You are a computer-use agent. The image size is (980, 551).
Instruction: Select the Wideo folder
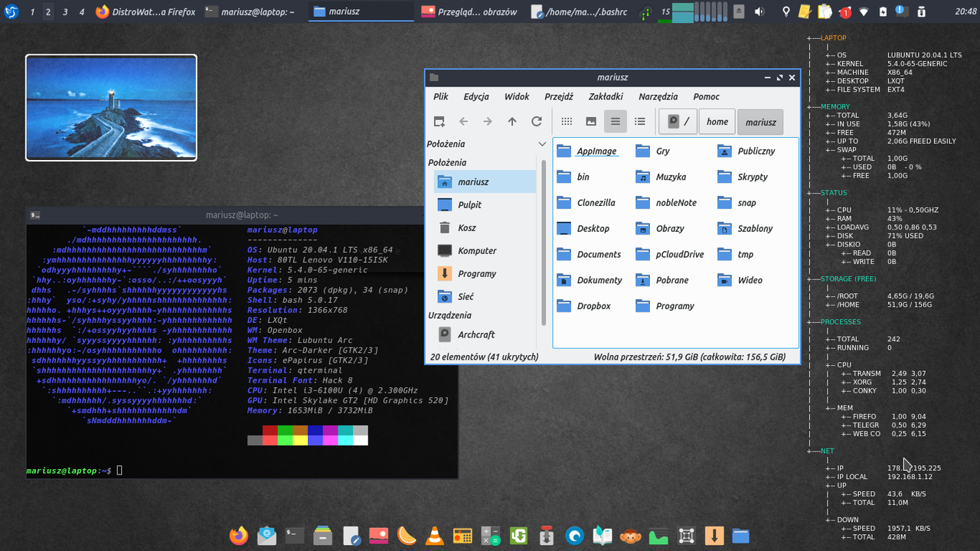[740, 280]
